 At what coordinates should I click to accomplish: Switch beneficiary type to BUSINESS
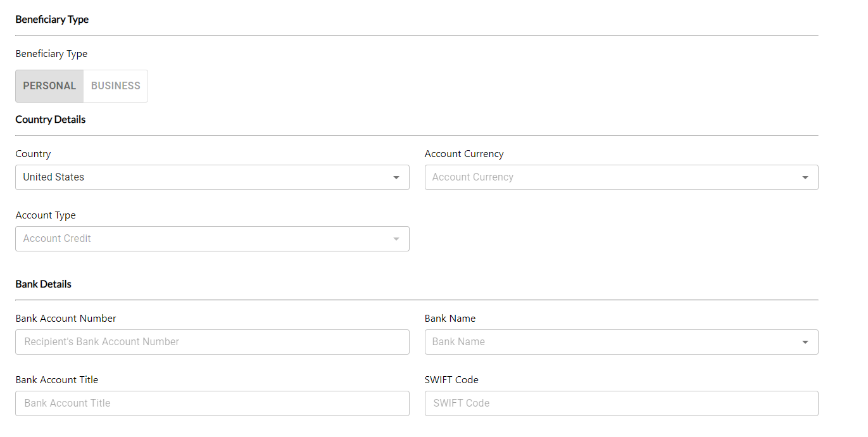click(116, 86)
